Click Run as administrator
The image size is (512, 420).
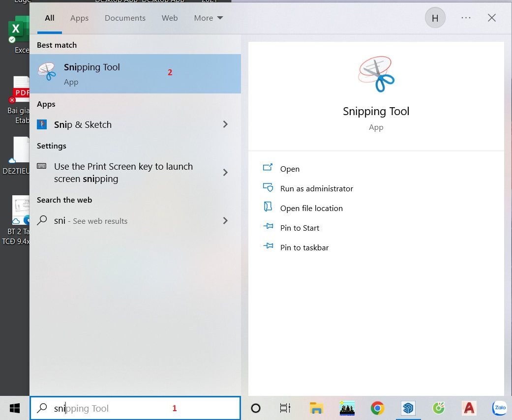pos(317,189)
